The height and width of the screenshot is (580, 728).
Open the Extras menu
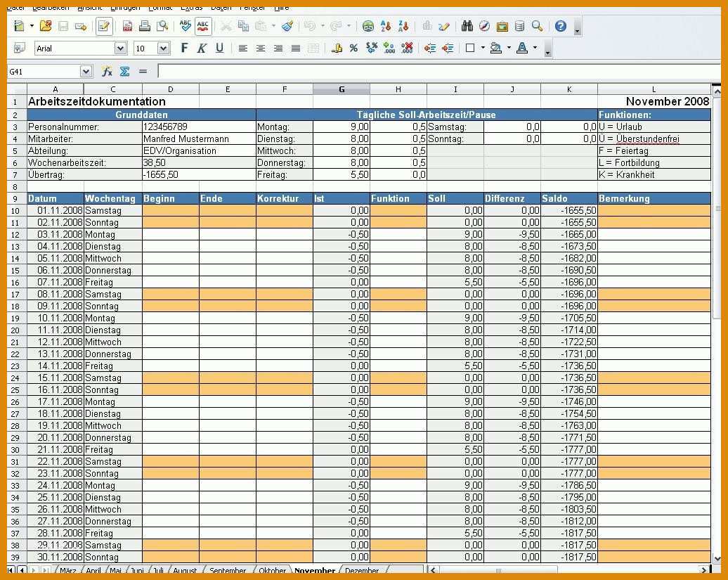(x=191, y=8)
